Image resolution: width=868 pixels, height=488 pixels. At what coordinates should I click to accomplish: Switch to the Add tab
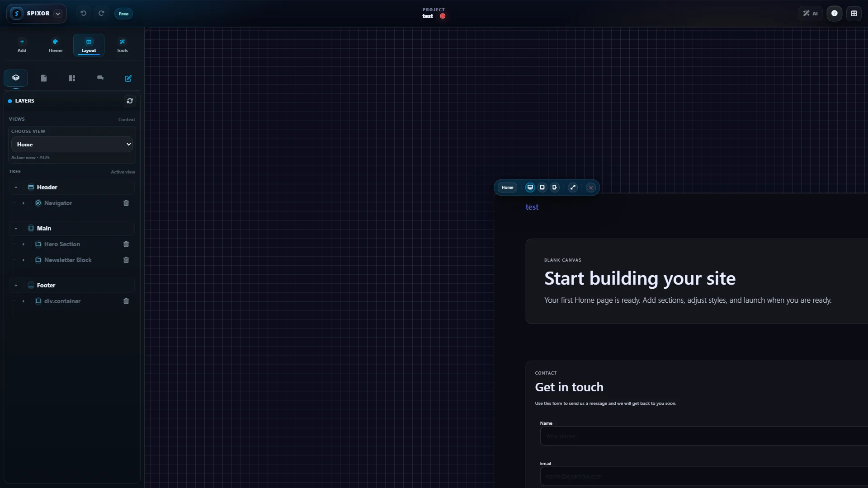[x=22, y=45]
